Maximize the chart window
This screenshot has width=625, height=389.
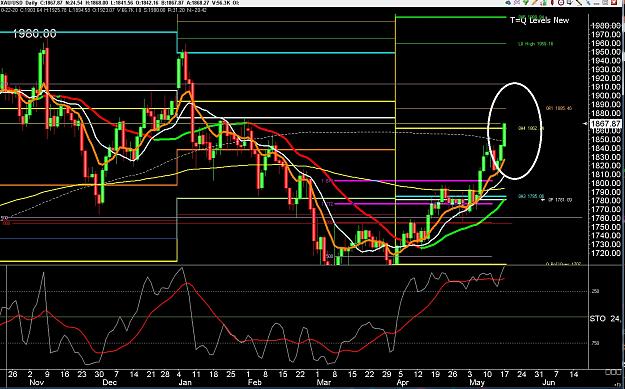(605, 3)
